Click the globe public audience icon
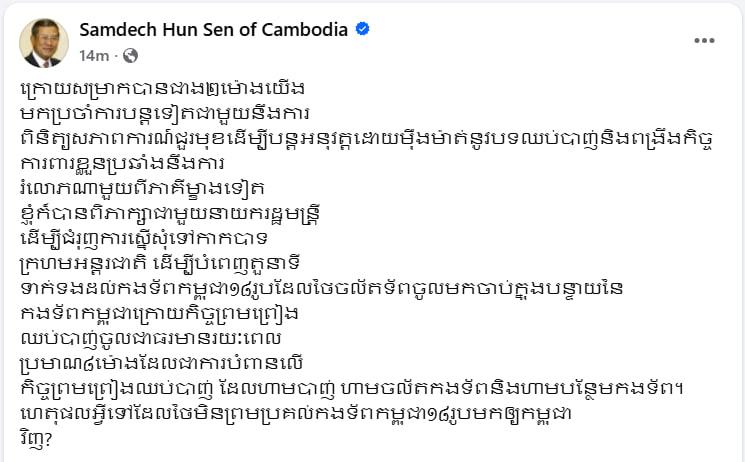 [x=130, y=56]
